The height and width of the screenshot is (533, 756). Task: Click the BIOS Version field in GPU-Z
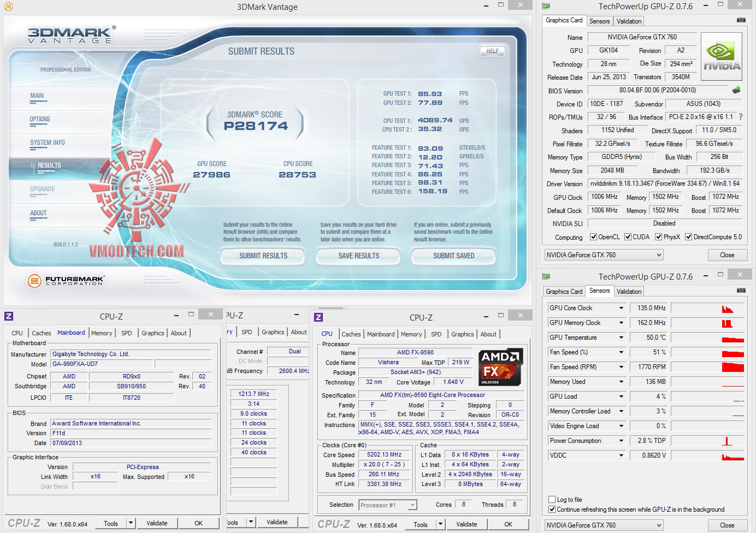pyautogui.click(x=658, y=90)
